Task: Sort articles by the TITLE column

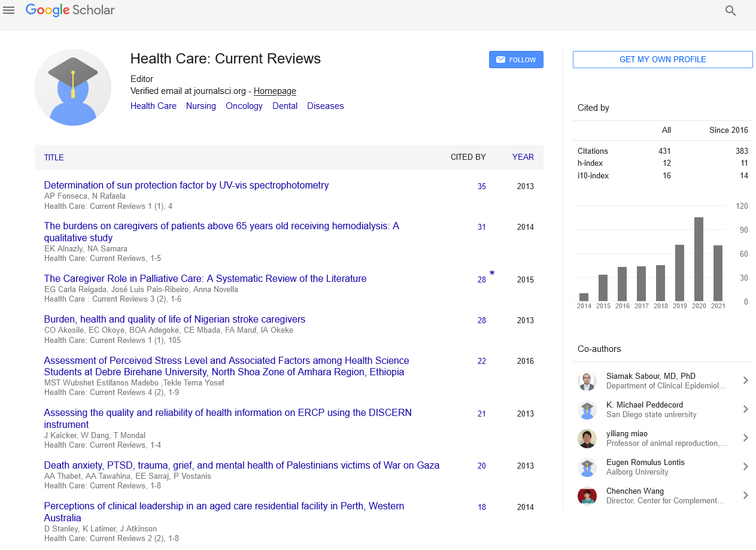Action: pyautogui.click(x=54, y=157)
